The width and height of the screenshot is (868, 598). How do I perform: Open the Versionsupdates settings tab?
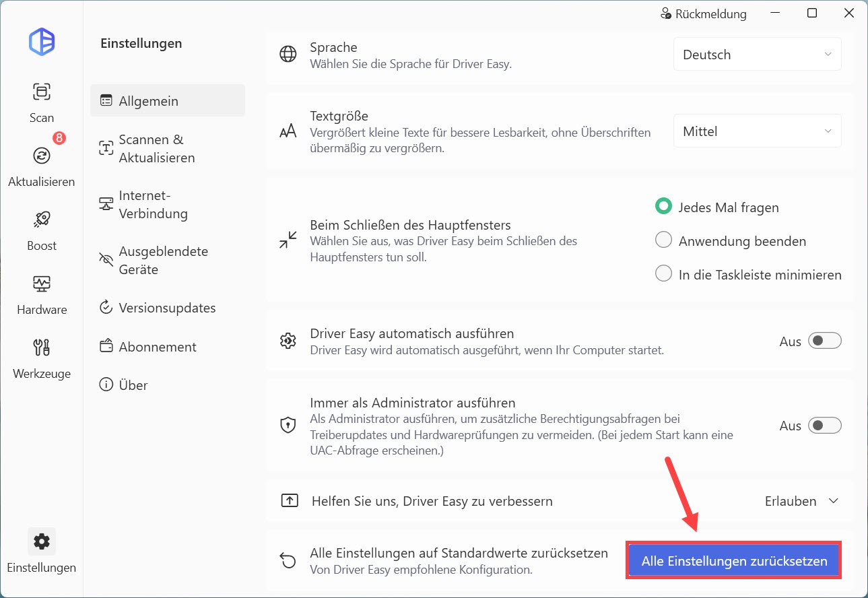click(x=168, y=308)
